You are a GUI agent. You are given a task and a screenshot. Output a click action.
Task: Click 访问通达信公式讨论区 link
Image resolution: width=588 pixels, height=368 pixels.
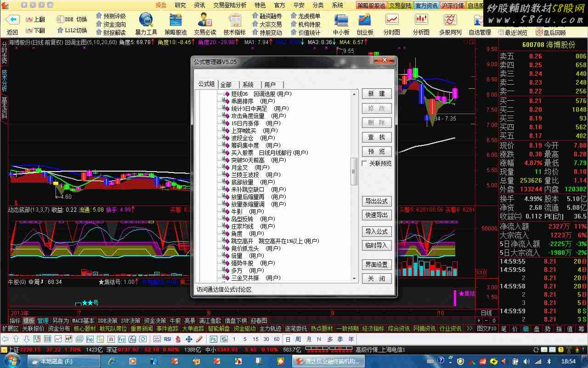tap(224, 289)
